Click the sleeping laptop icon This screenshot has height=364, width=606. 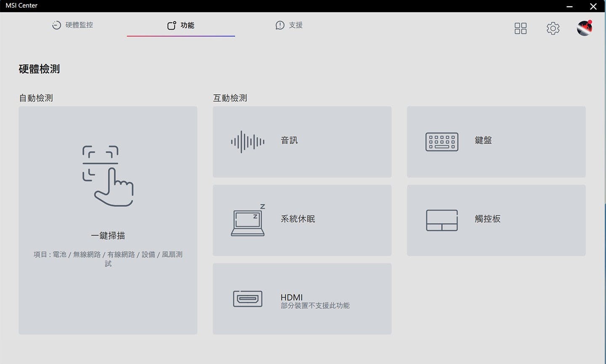tap(248, 220)
